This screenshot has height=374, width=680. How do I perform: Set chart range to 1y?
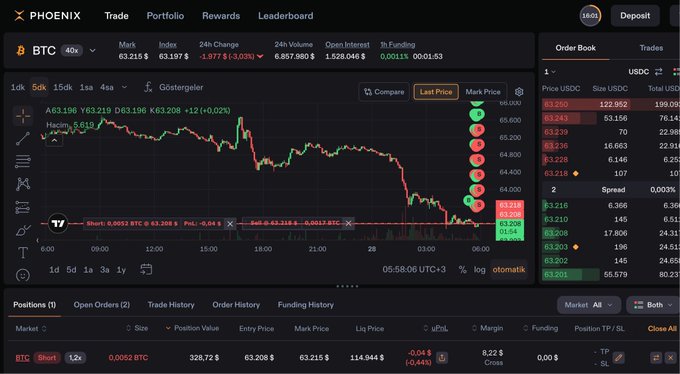[121, 269]
